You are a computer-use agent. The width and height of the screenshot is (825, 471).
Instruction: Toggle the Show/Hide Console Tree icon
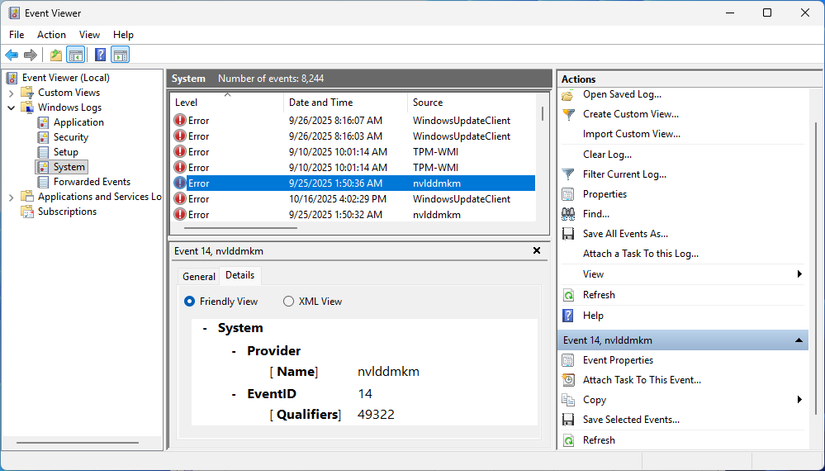pos(75,55)
